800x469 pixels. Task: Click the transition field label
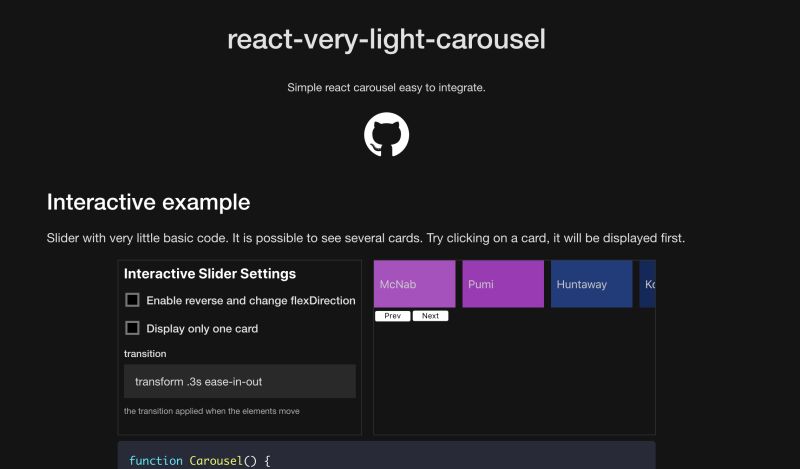(x=145, y=354)
